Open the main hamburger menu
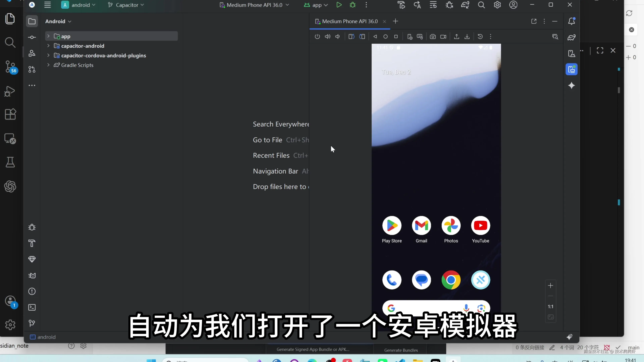Image resolution: width=644 pixels, height=362 pixels. [47, 5]
